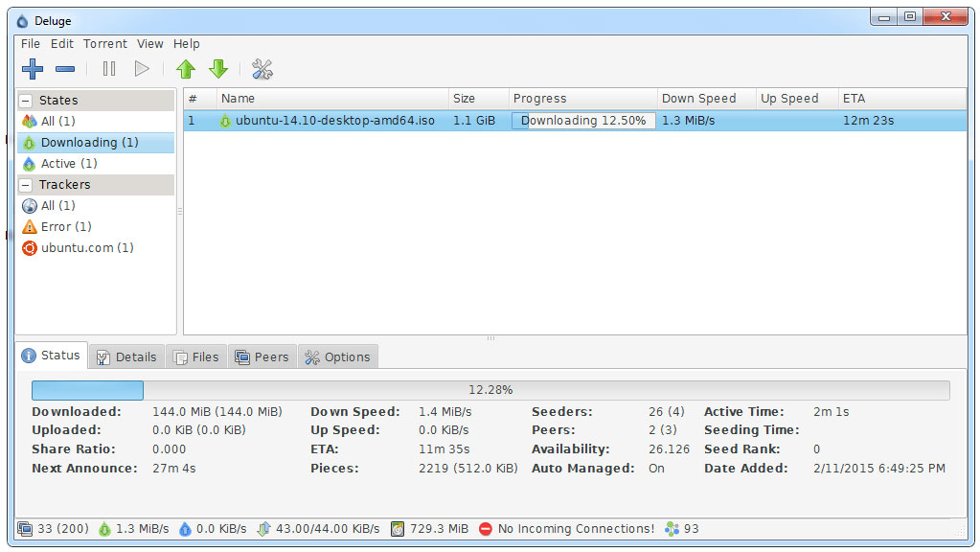Click the Availability value 26.126
Screen dimensions: 980x552
[x=670, y=449]
